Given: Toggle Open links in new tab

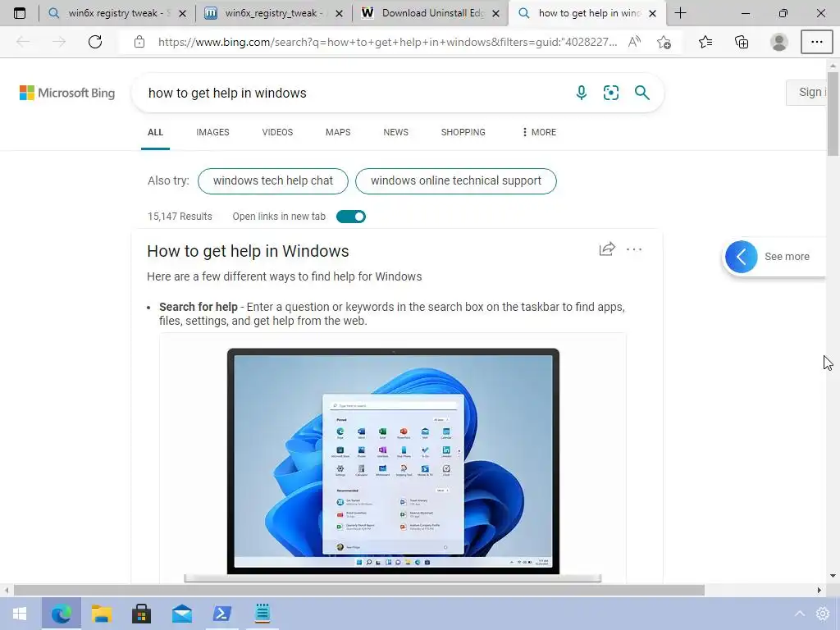Looking at the screenshot, I should [351, 217].
